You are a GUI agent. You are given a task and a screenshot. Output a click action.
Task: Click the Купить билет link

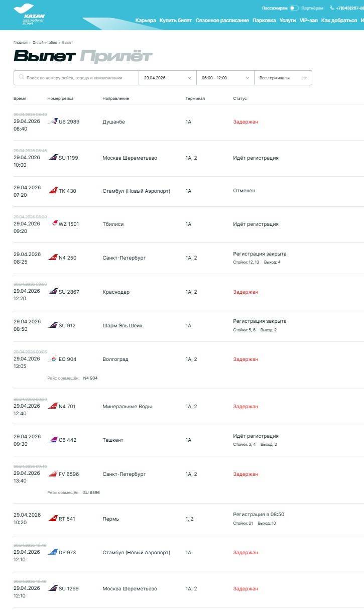coord(176,21)
